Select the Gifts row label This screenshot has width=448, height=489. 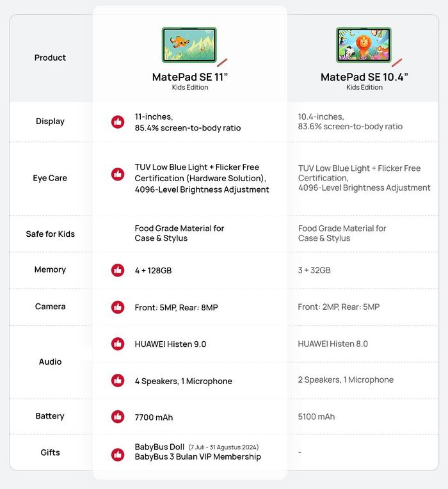(50, 453)
